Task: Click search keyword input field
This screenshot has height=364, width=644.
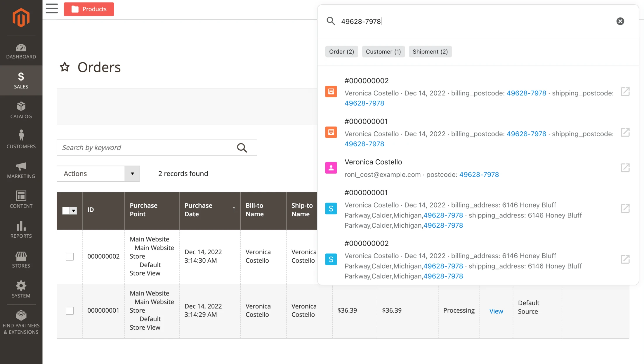Action: 157,147
